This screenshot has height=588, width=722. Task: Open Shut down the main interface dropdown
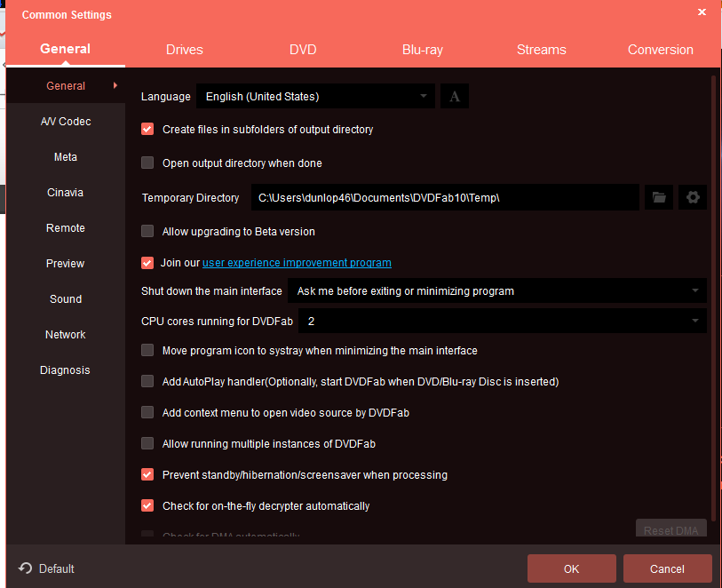click(497, 291)
